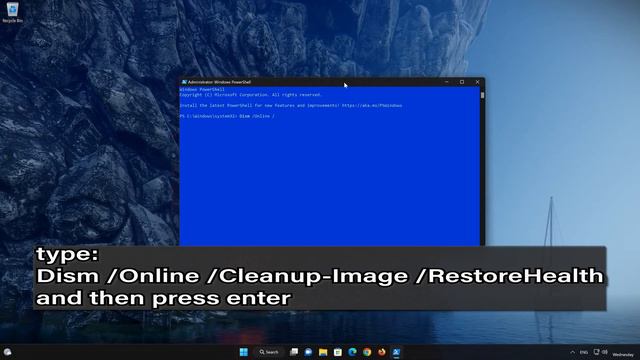Click the volume icon in the system tray
The width and height of the screenshot is (640, 360).
coord(605,352)
